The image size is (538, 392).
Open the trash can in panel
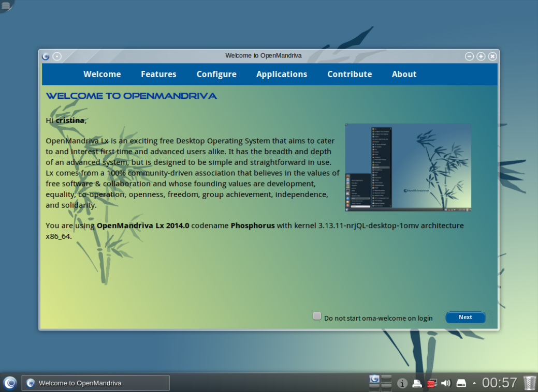(x=529, y=383)
